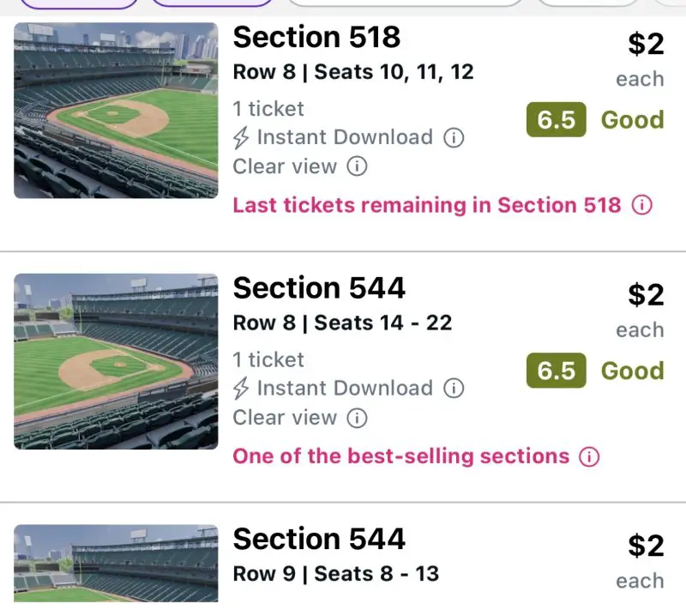Click Last tickets remaining in Section 518 text

[x=426, y=205]
